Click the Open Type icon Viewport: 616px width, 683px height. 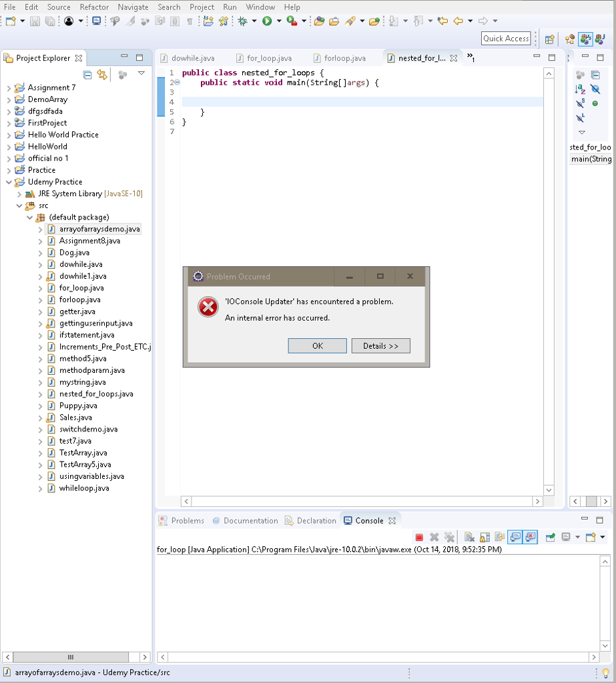tap(319, 21)
